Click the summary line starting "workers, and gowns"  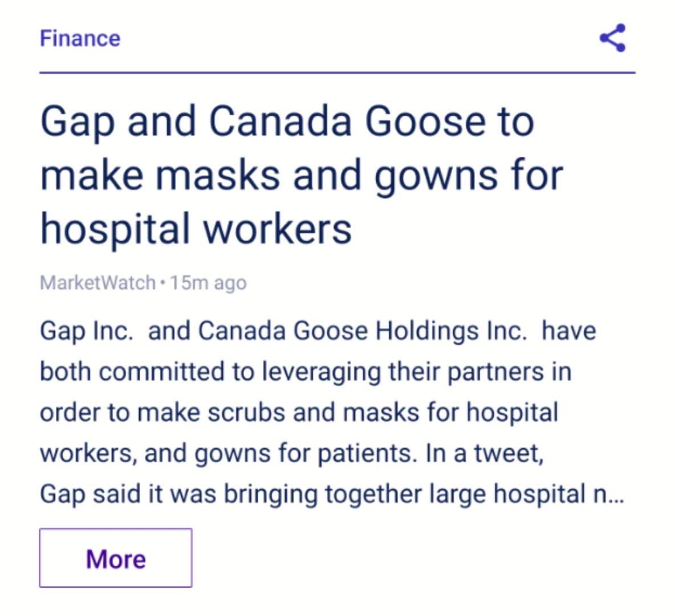(x=292, y=453)
